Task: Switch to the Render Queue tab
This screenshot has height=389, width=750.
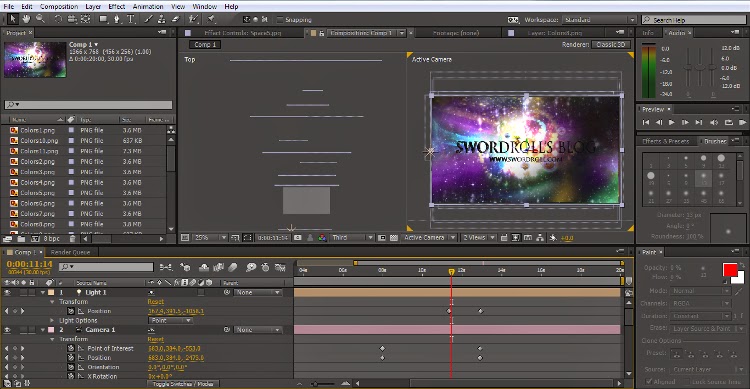Action: (70, 252)
